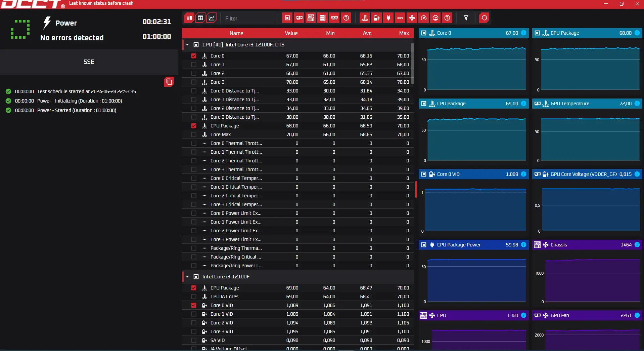Sort by the Name column header
644x351 pixels.
point(236,33)
